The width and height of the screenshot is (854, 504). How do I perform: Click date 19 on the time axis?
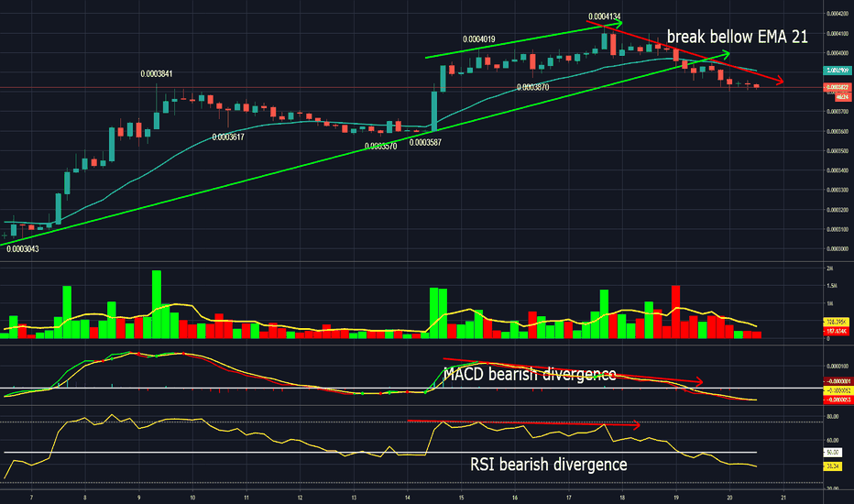tap(676, 498)
